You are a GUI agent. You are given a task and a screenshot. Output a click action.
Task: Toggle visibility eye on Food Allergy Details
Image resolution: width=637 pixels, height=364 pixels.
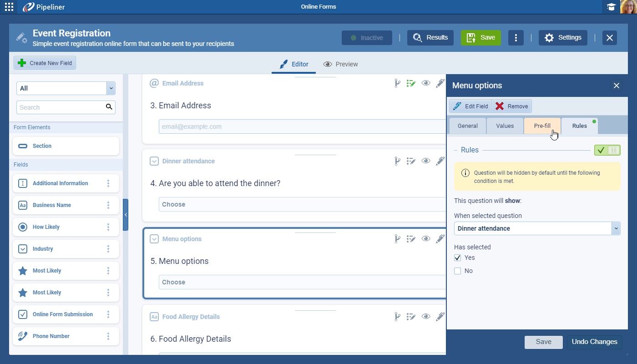click(426, 317)
